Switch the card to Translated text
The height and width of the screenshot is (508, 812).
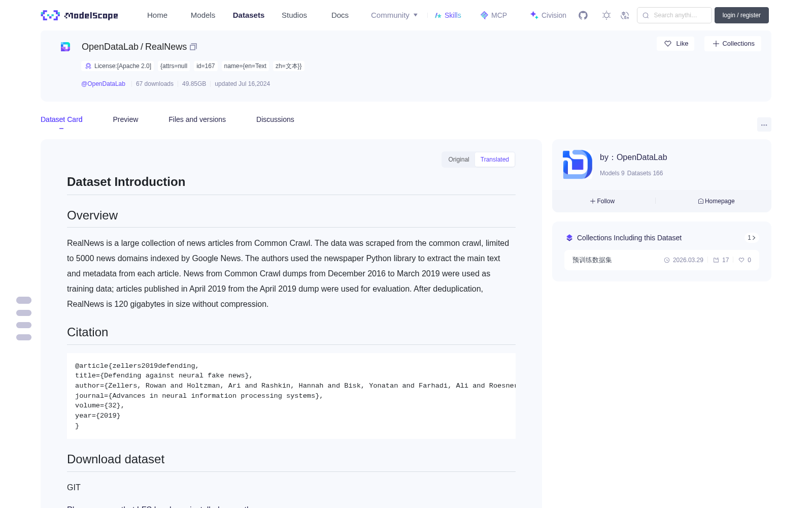point(495,160)
